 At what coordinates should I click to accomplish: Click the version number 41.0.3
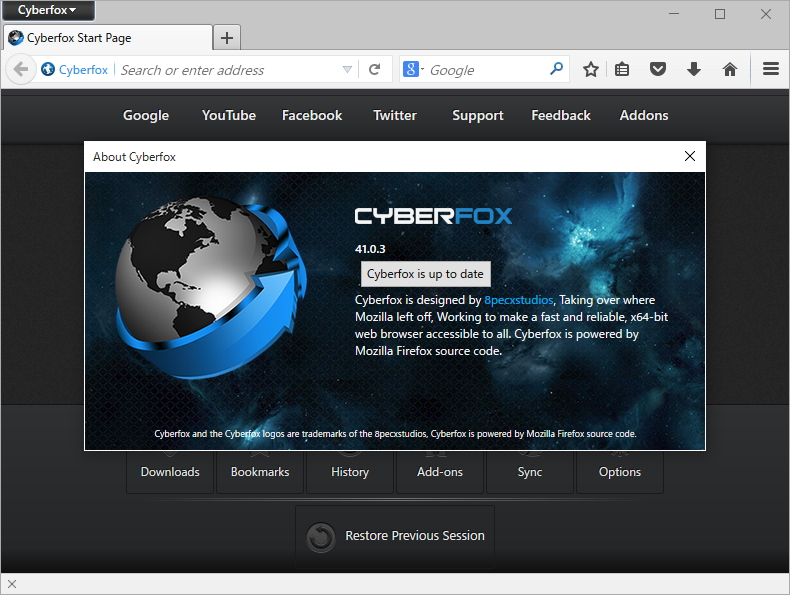[370, 249]
